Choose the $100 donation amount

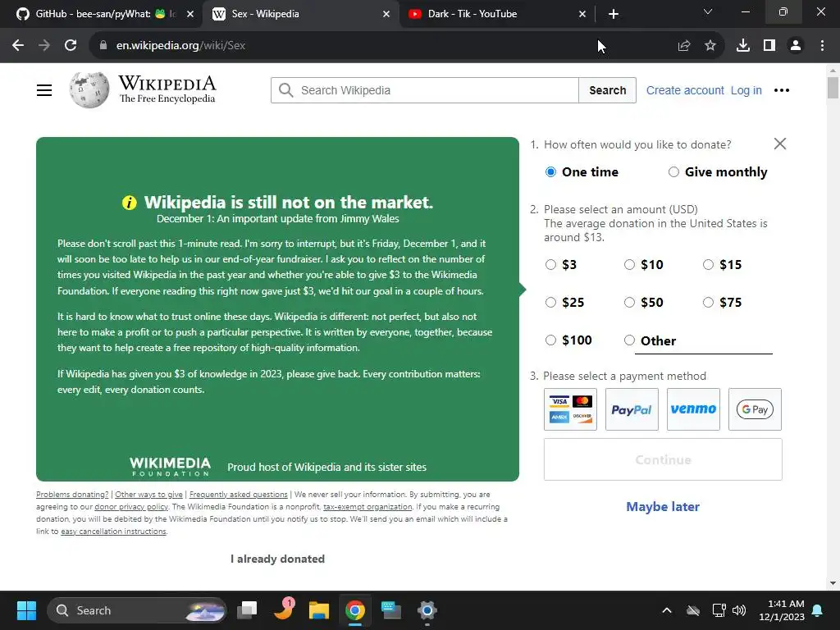click(550, 340)
